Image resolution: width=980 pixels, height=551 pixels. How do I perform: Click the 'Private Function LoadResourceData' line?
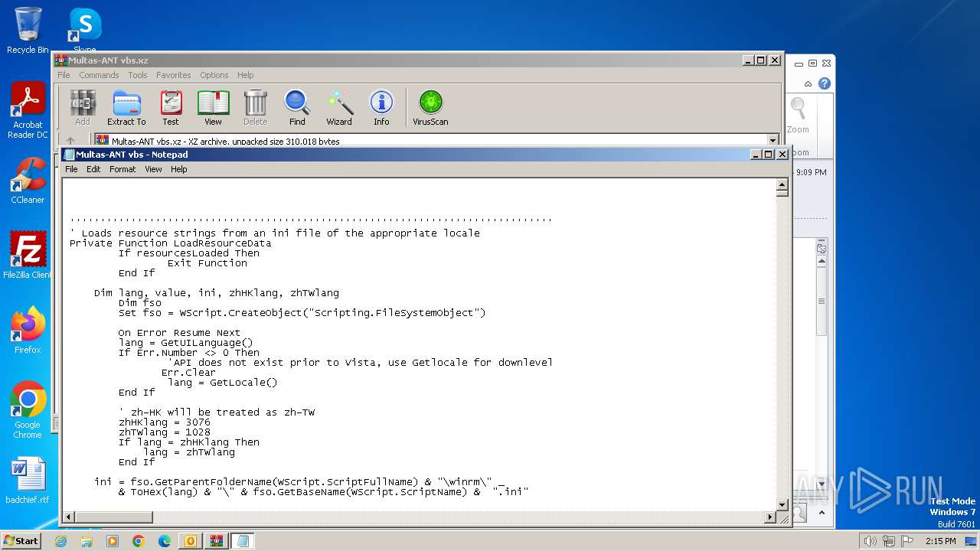click(170, 243)
